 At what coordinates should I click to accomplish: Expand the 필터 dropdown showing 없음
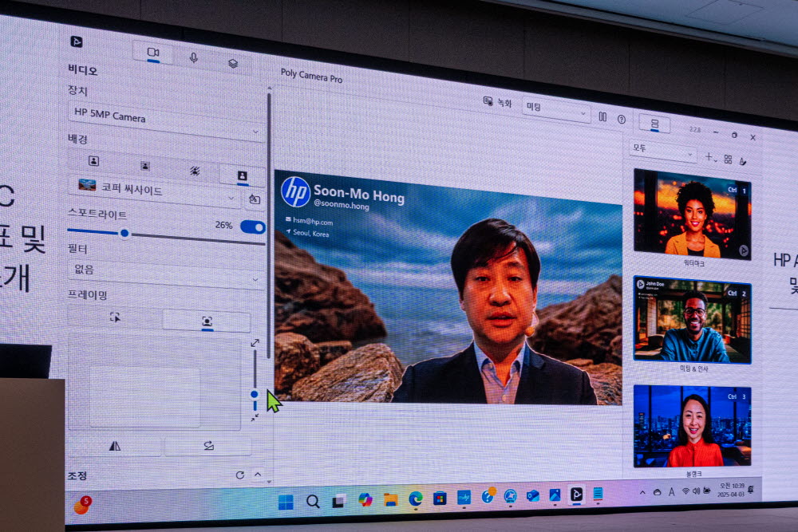[x=166, y=273]
